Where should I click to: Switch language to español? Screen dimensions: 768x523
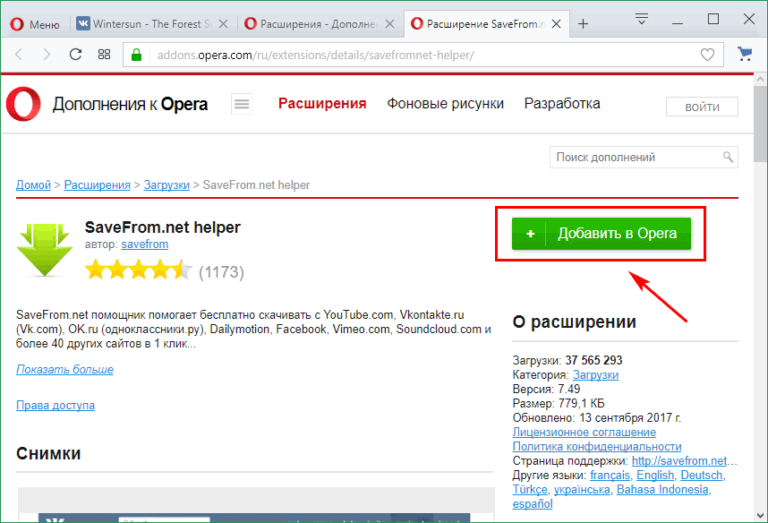(x=532, y=504)
